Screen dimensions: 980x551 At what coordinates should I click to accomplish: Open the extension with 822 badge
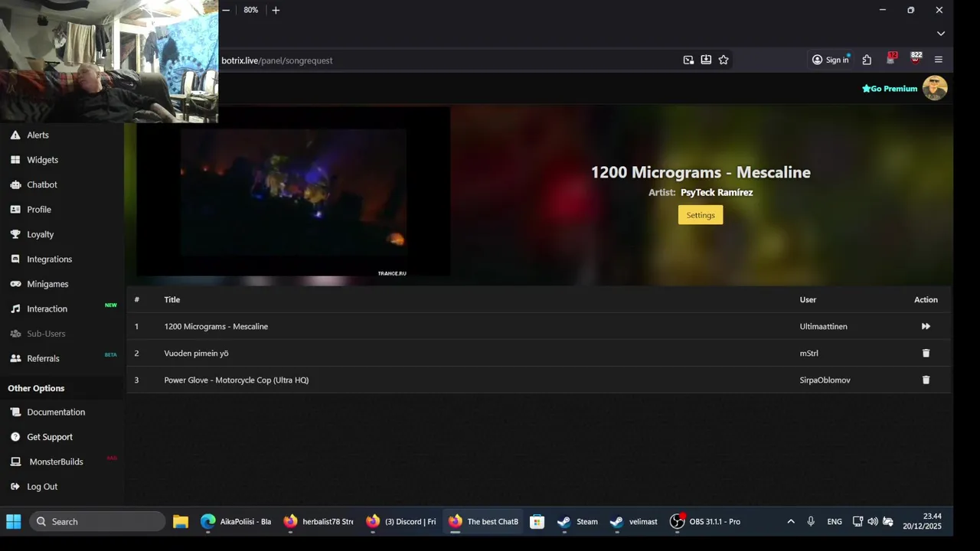(916, 59)
